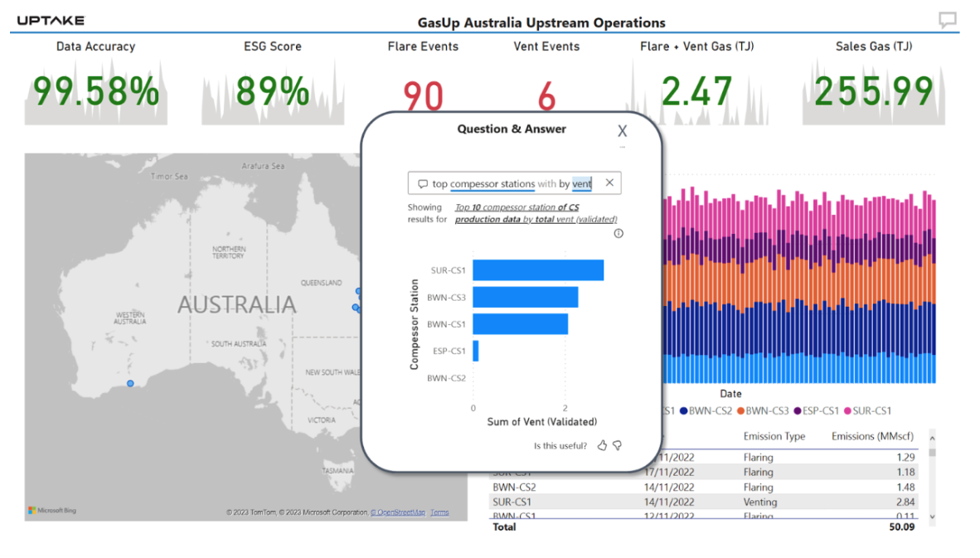This screenshot has height=558, width=980.
Task: Select the BWN-CS3 bar in Q&A chart
Action: pyautogui.click(x=525, y=297)
